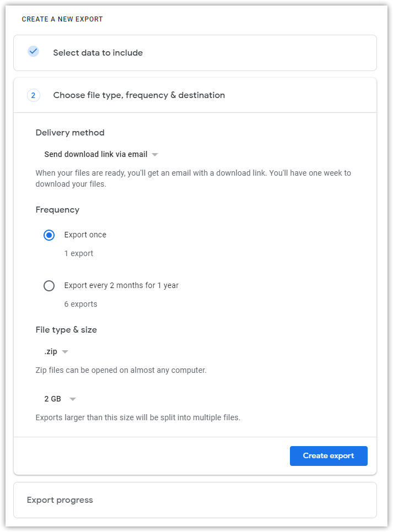Open Choose file type, frequency & destination section
The height and width of the screenshot is (532, 393).
click(139, 95)
